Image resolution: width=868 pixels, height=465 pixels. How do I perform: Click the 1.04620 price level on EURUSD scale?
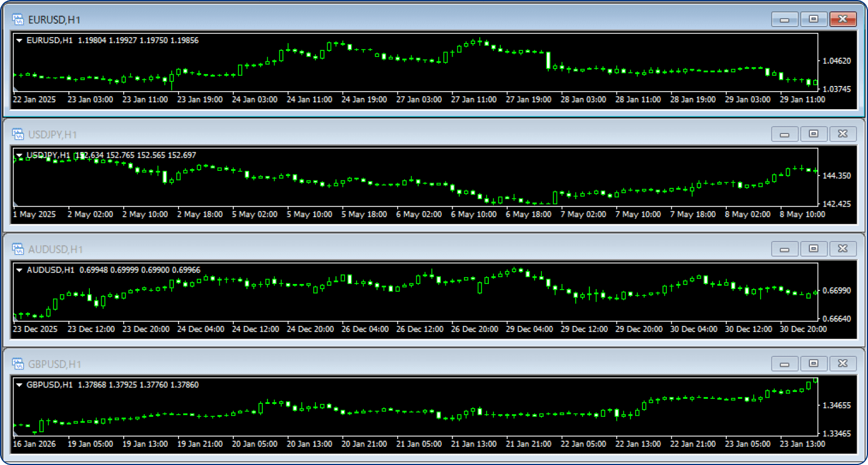[837, 61]
